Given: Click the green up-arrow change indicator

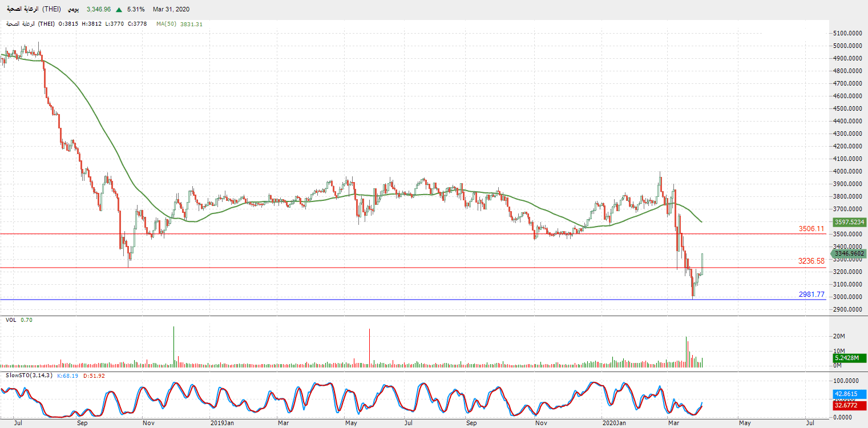Looking at the screenshot, I should (119, 10).
